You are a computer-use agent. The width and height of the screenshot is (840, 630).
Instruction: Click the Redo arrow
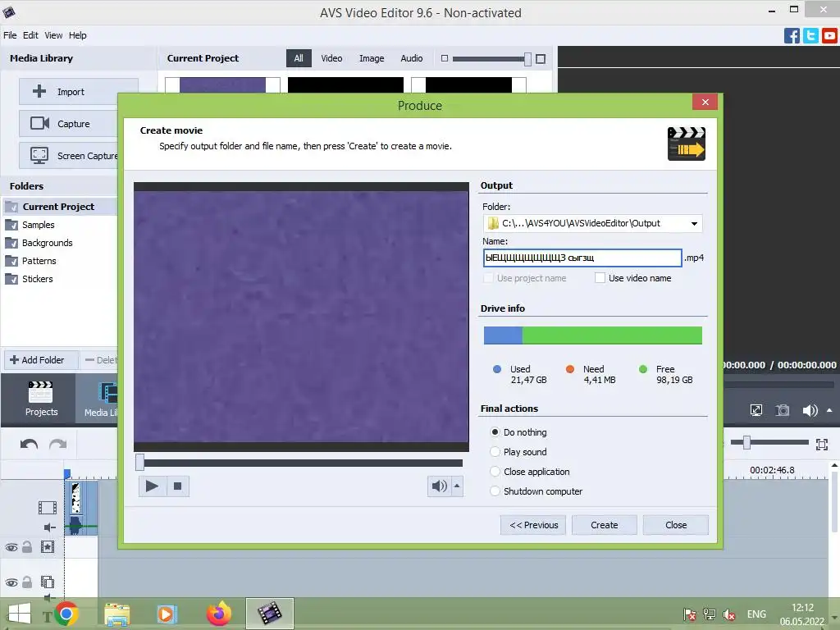[x=58, y=444]
